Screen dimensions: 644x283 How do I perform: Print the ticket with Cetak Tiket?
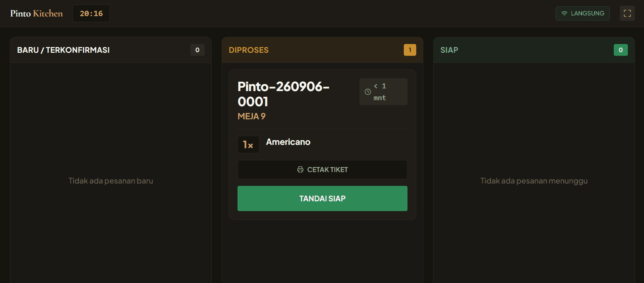click(323, 170)
